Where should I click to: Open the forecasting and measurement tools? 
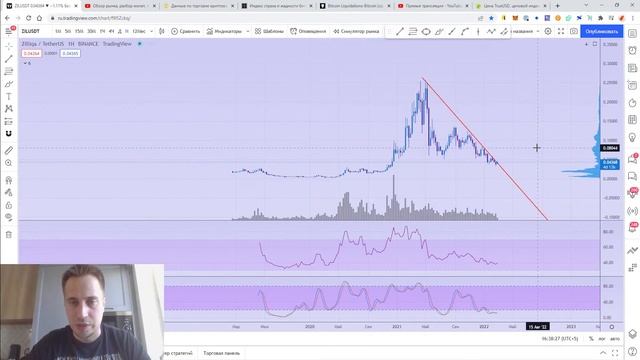pos(9,121)
